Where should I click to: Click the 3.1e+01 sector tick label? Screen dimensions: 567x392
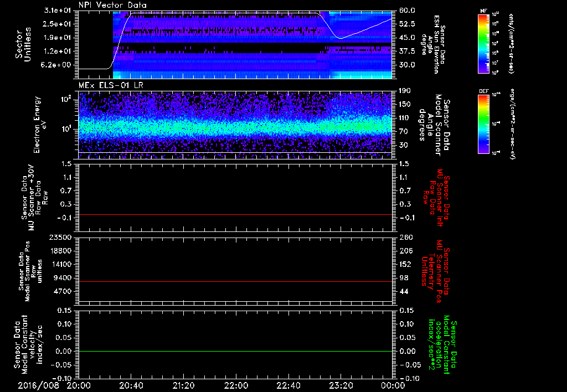[x=59, y=11]
